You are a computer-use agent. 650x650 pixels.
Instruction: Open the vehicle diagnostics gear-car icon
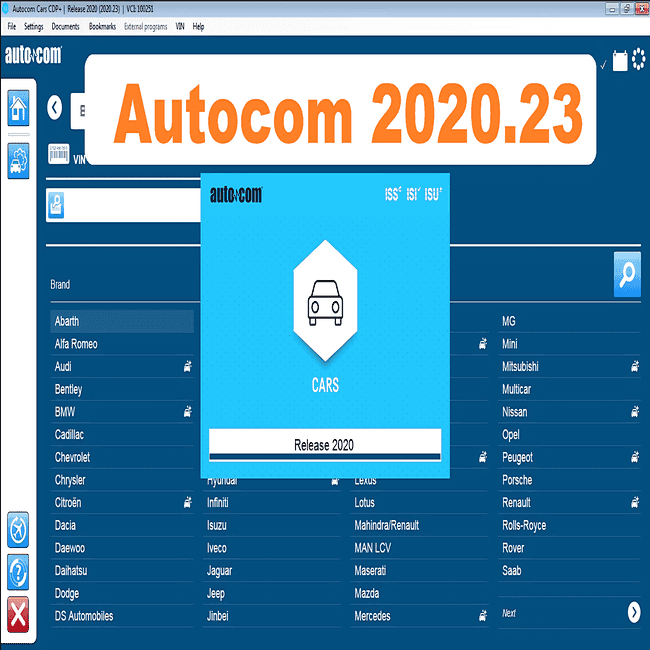click(18, 161)
